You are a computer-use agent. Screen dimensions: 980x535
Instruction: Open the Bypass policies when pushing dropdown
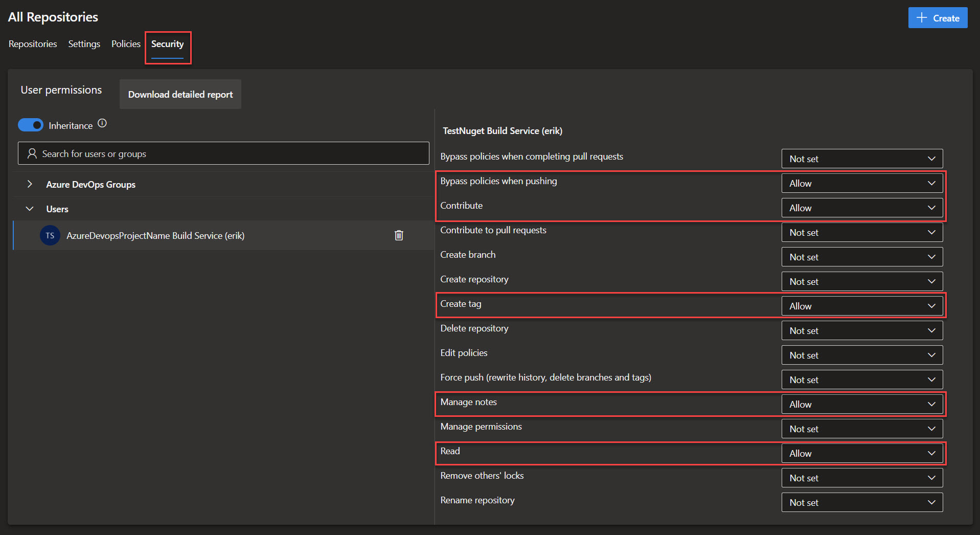pyautogui.click(x=862, y=183)
